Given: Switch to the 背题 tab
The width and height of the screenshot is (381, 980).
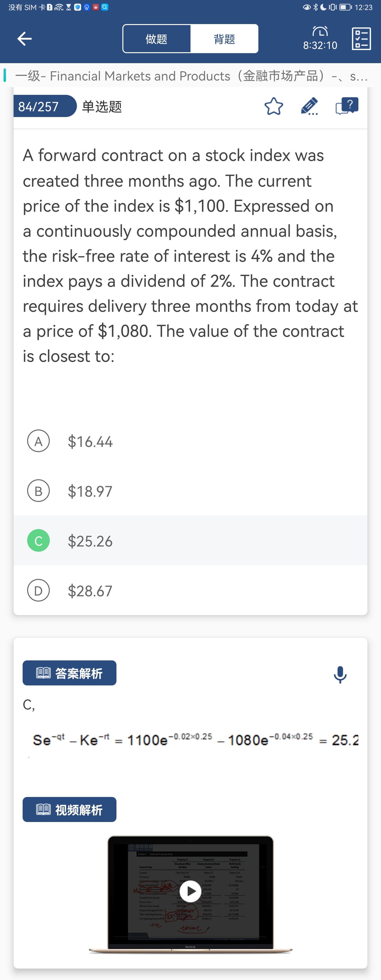Looking at the screenshot, I should point(224,39).
